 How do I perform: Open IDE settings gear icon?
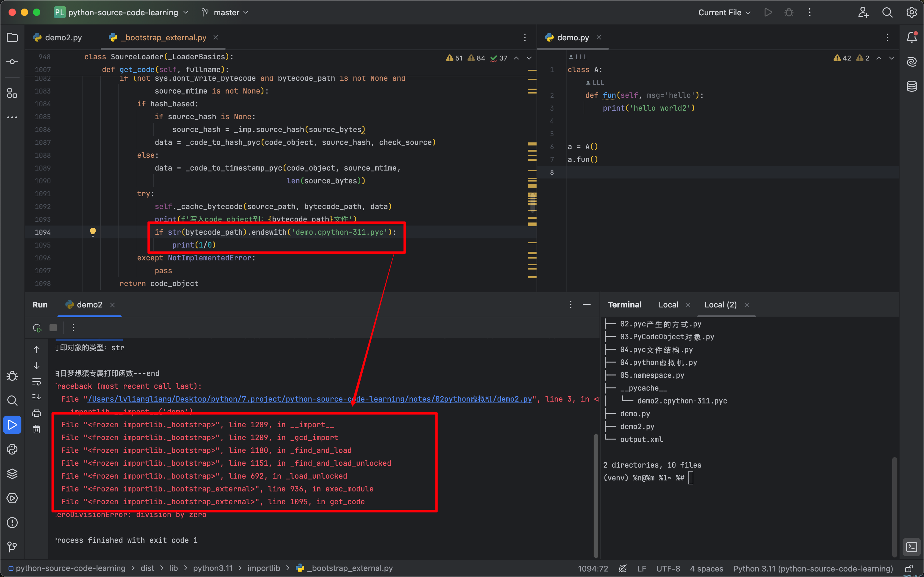click(x=911, y=12)
